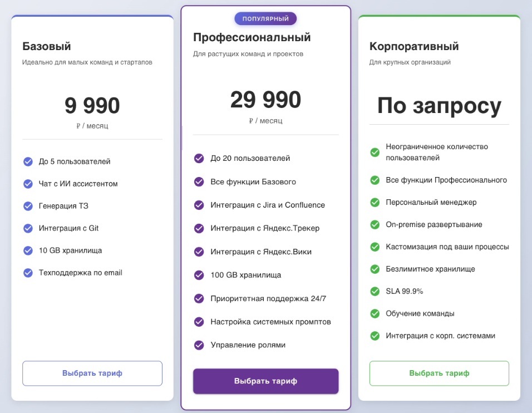Image resolution: width=532 pixels, height=413 pixels.
Task: Click checkmark next to "100 GB хранилища"
Action: [199, 275]
